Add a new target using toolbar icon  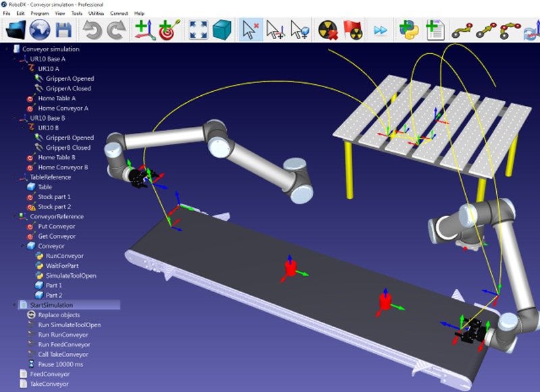[x=167, y=30]
